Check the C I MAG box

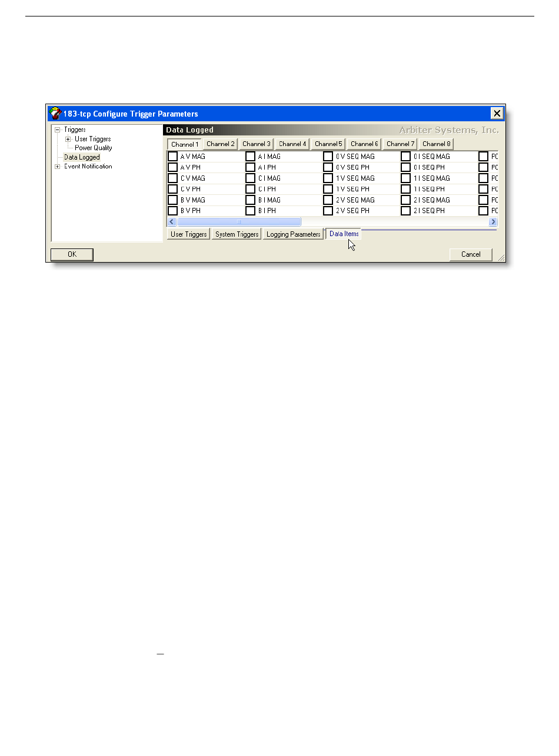click(x=251, y=178)
